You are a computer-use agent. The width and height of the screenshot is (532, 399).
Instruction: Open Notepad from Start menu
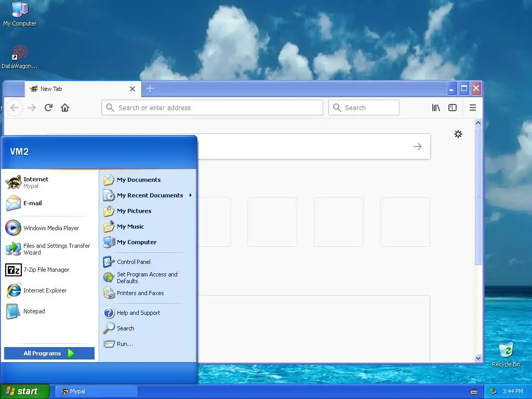point(49,311)
